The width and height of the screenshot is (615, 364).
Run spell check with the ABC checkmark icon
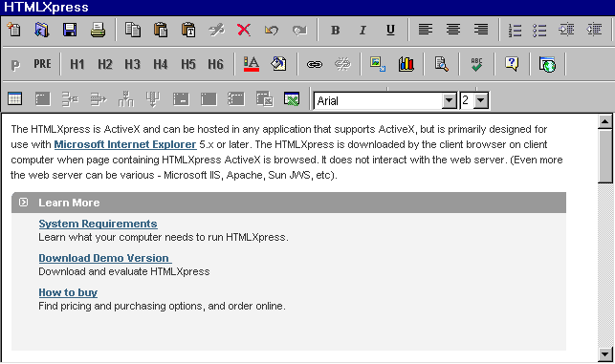pyautogui.click(x=476, y=64)
